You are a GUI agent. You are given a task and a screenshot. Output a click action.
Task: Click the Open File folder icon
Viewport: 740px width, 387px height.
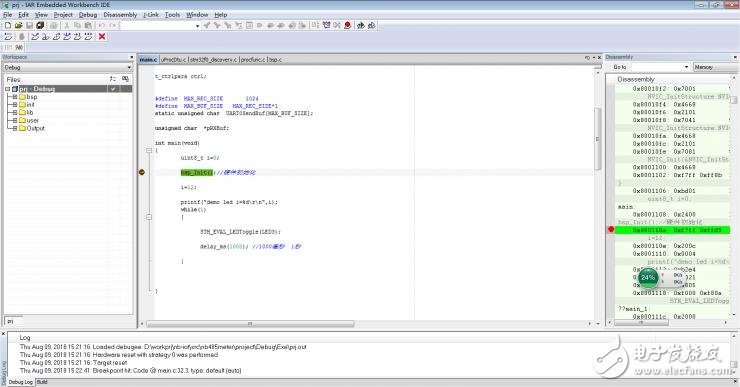click(18, 25)
